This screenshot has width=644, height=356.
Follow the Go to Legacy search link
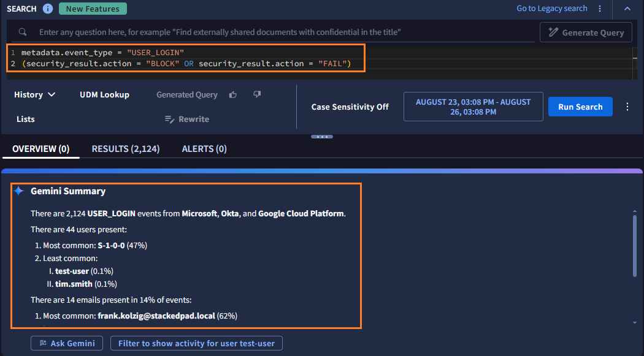pyautogui.click(x=551, y=9)
